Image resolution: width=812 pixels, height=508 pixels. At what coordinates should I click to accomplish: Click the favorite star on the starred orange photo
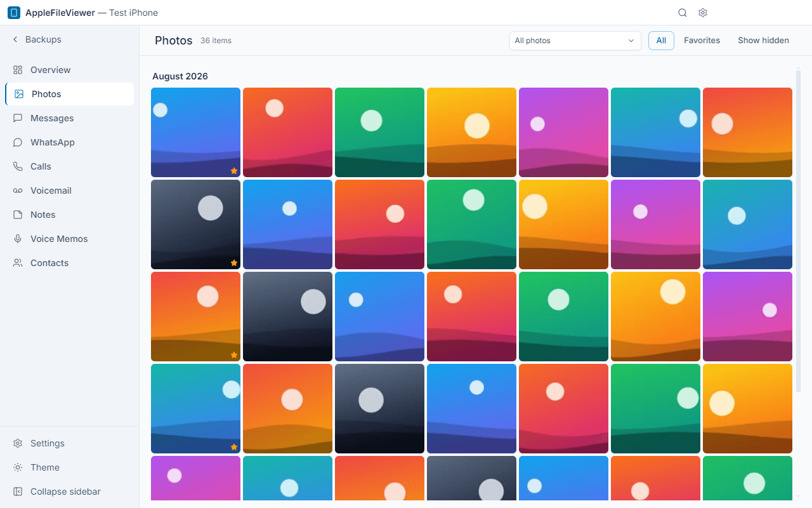[234, 355]
